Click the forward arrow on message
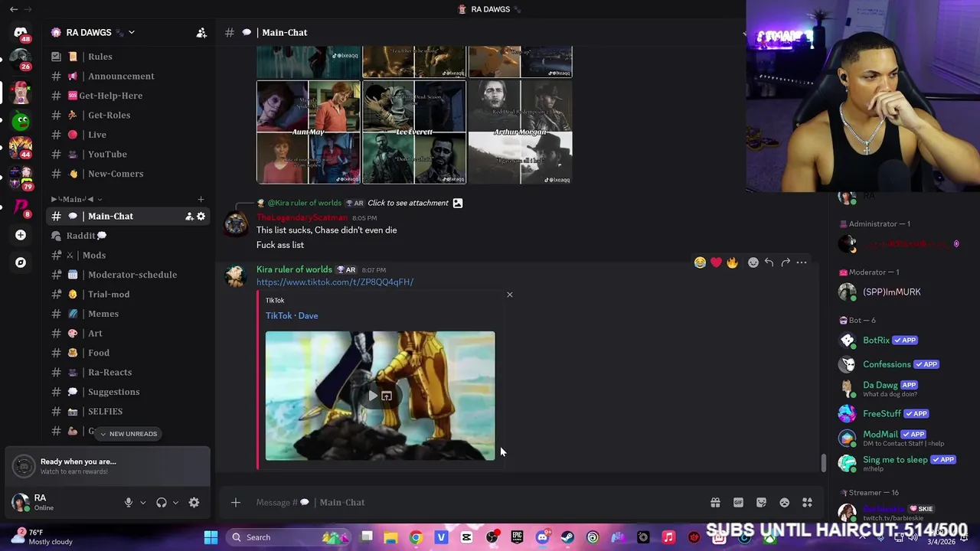Screen dimensions: 980x551 (x=786, y=262)
